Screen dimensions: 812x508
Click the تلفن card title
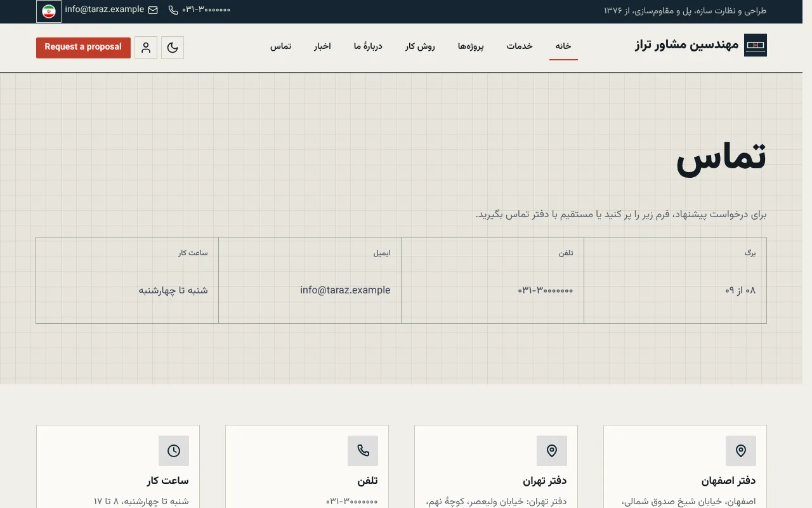coord(367,481)
